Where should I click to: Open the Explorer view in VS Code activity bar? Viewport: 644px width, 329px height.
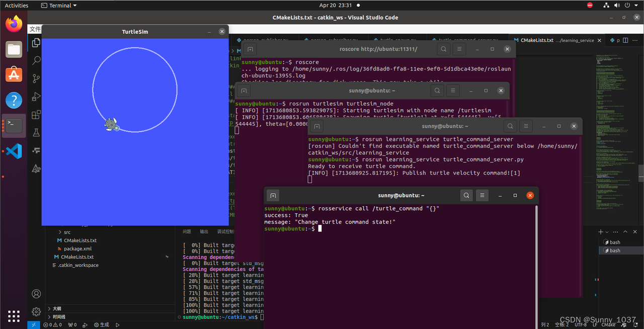coord(36,43)
